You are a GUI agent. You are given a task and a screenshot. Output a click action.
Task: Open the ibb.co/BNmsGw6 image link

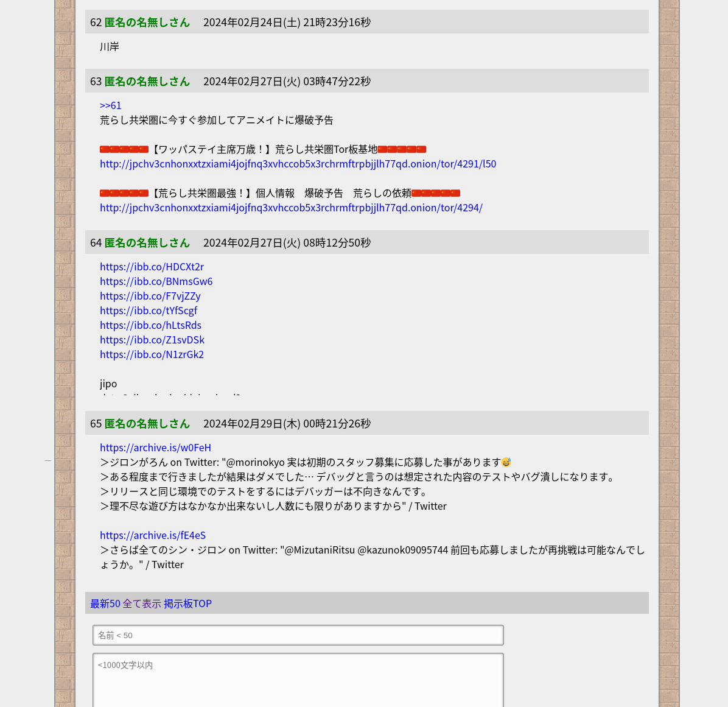click(156, 281)
